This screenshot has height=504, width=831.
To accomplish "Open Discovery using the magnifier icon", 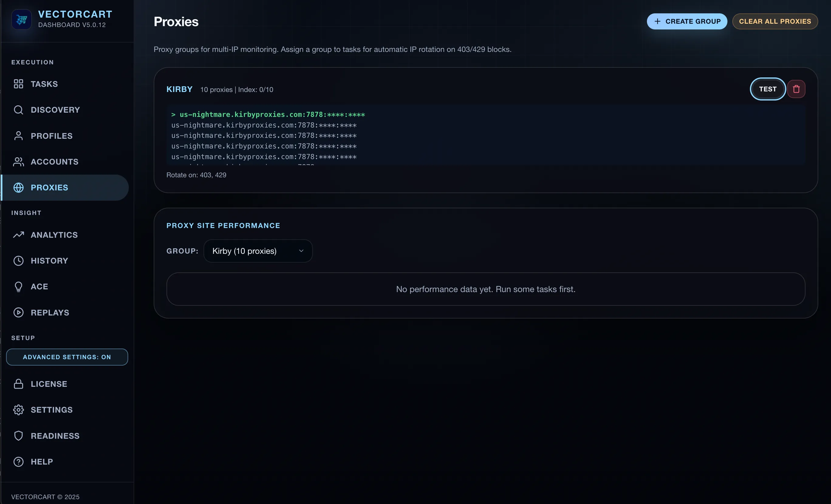I will click(x=18, y=110).
